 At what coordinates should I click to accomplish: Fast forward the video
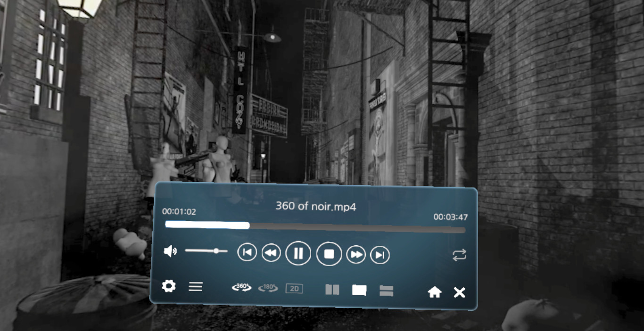coord(356,254)
